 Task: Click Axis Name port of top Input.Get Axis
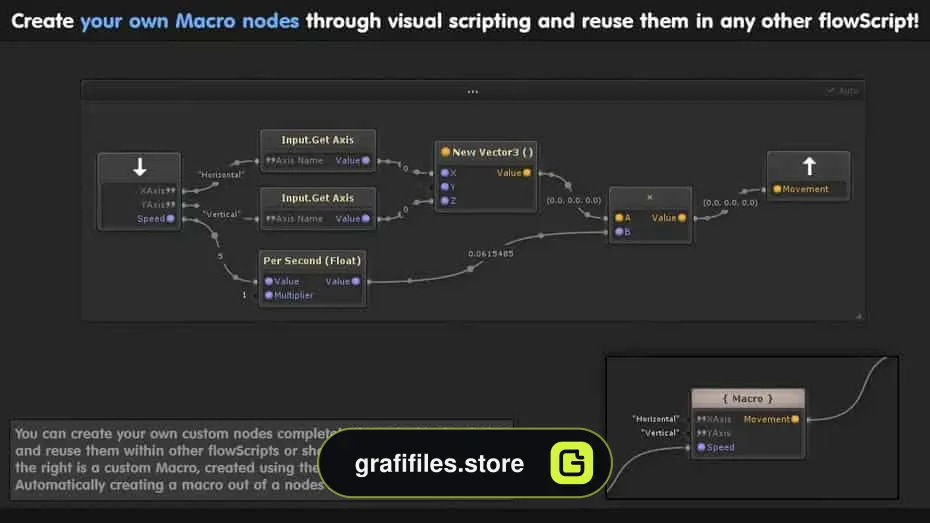(x=270, y=161)
